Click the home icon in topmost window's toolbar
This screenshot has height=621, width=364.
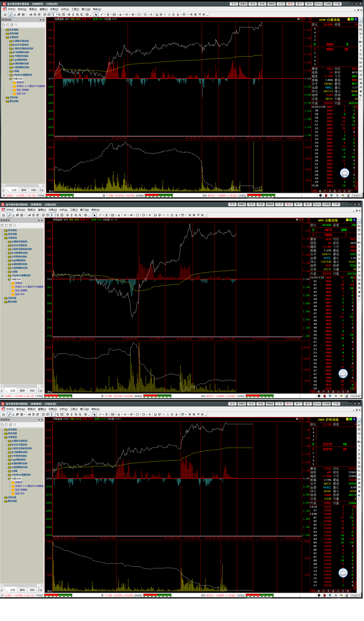(x=5, y=14)
